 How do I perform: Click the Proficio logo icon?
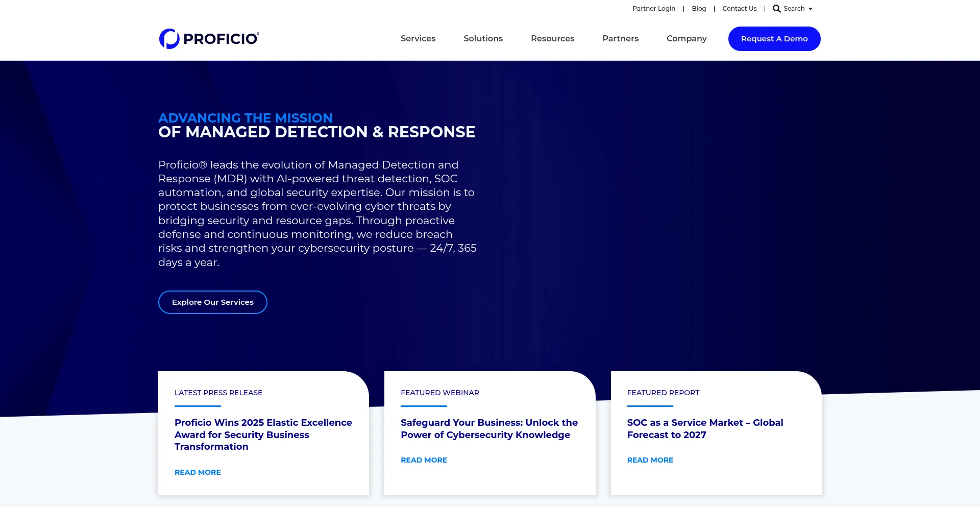click(169, 39)
